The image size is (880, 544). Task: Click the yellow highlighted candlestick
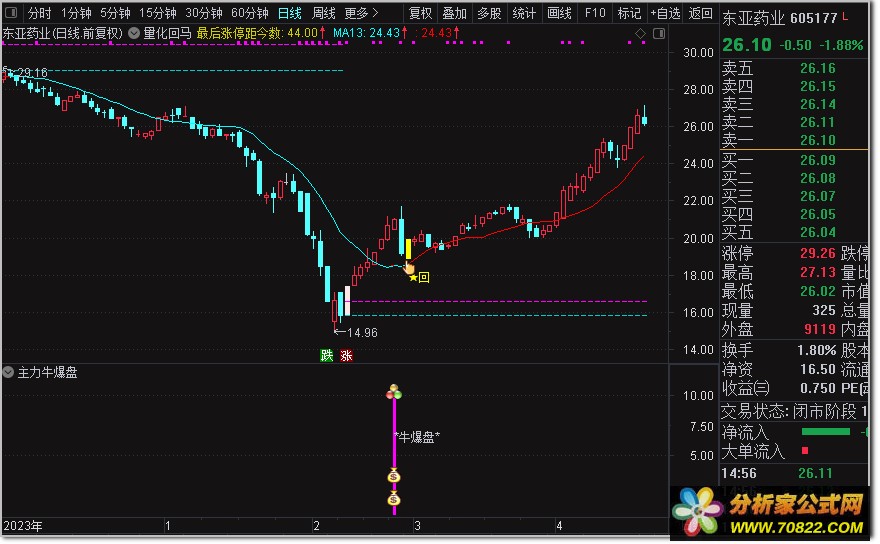pos(408,249)
